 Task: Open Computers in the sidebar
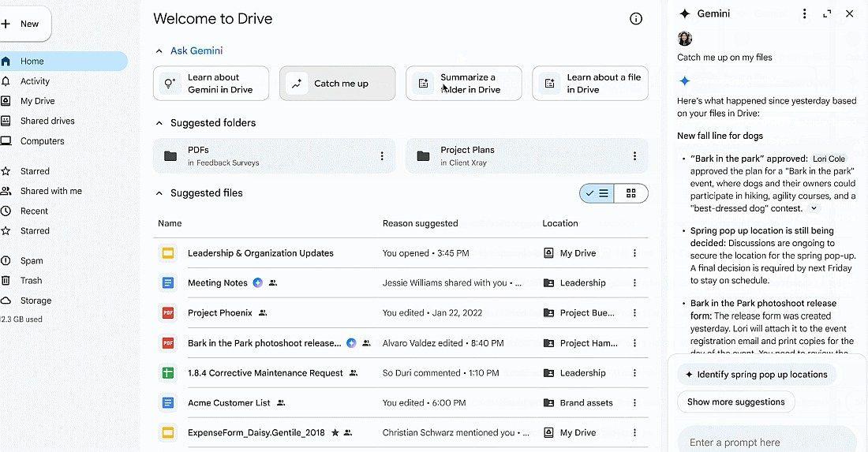click(x=42, y=141)
